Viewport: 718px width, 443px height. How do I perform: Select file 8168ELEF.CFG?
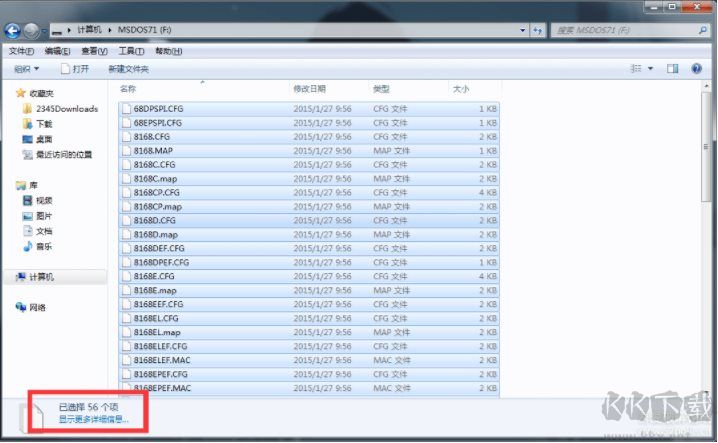click(309, 346)
